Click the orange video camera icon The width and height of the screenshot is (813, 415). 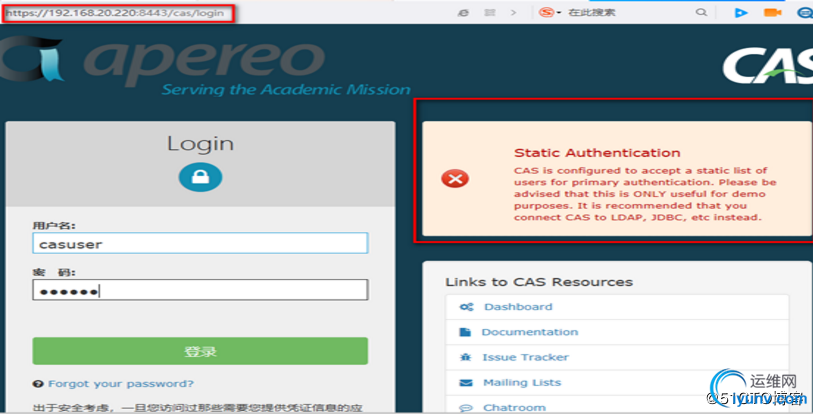click(773, 12)
